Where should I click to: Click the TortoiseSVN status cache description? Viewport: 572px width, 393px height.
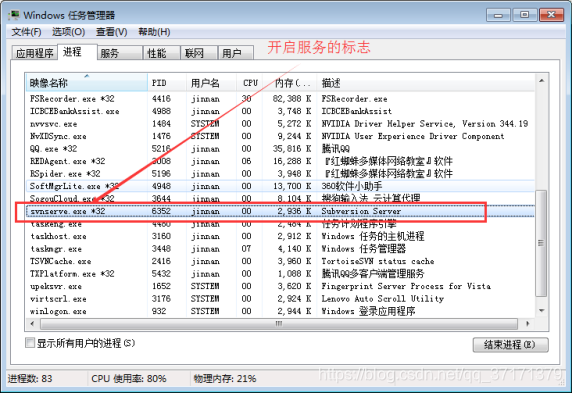pyautogui.click(x=378, y=261)
